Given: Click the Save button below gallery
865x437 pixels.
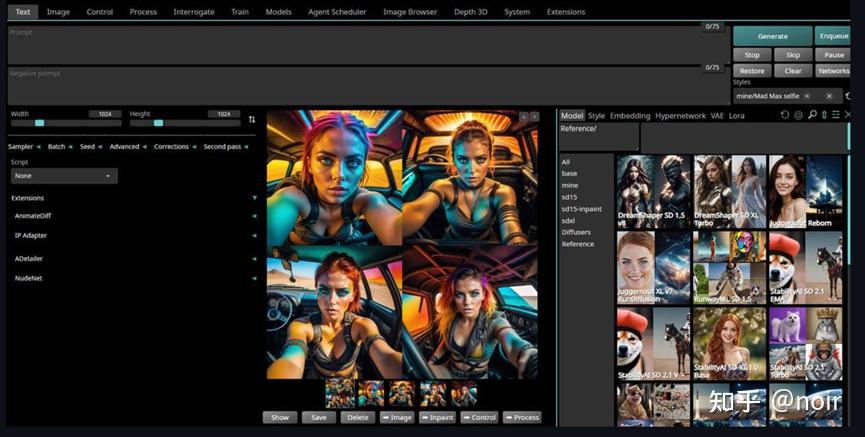Looking at the screenshot, I should tap(319, 418).
